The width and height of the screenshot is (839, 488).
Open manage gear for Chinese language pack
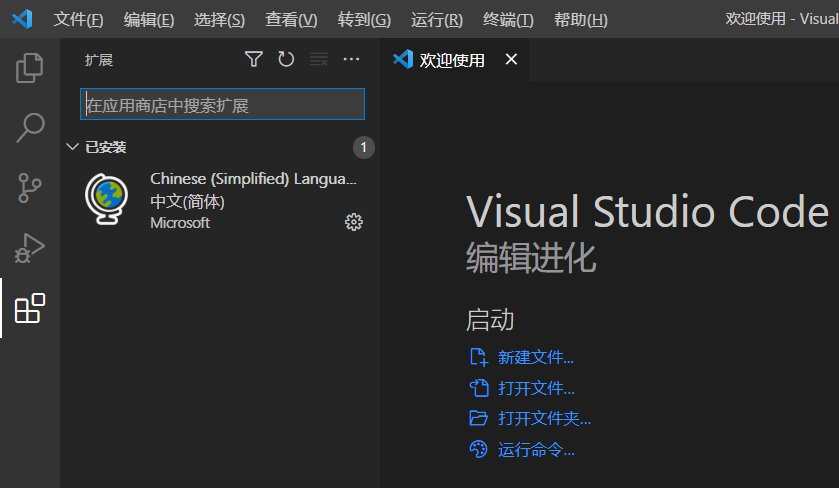click(354, 222)
